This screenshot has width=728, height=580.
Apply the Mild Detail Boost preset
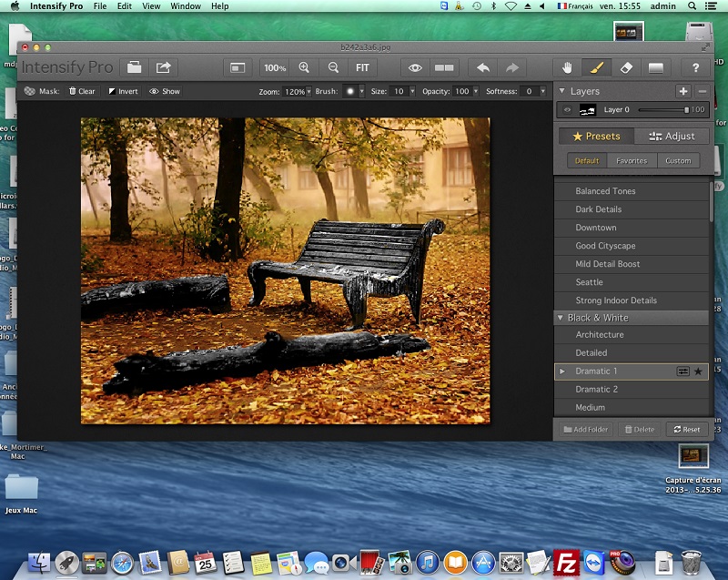[632, 264]
